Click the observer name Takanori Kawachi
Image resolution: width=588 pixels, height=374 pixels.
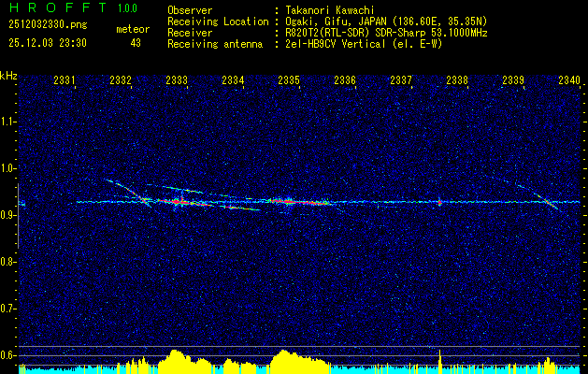pyautogui.click(x=330, y=10)
